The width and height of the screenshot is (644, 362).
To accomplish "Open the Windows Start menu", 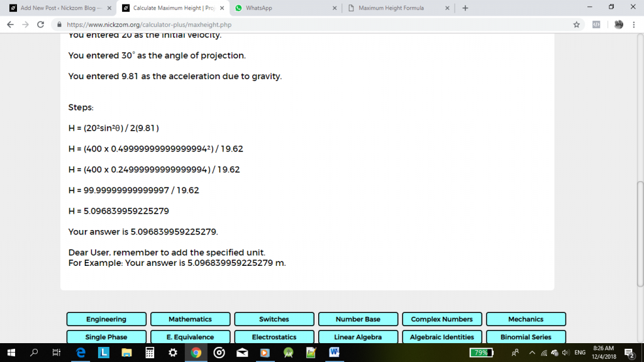I will 11,353.
